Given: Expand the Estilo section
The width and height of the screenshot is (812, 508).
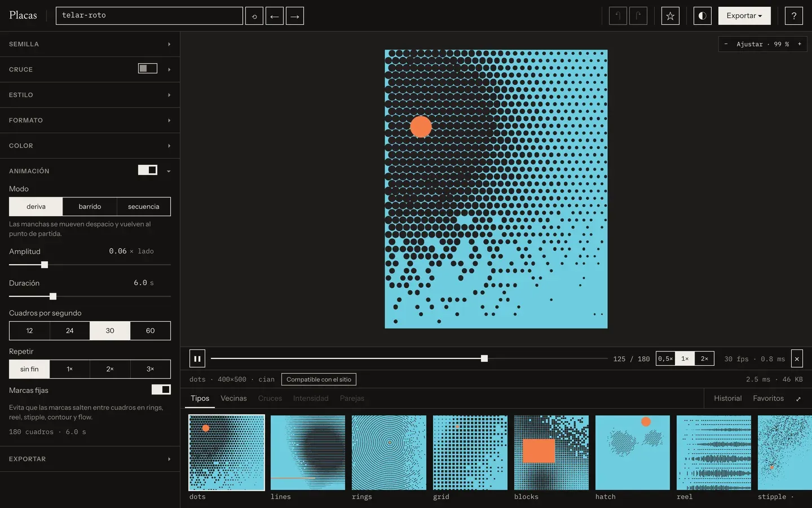Looking at the screenshot, I should 90,95.
